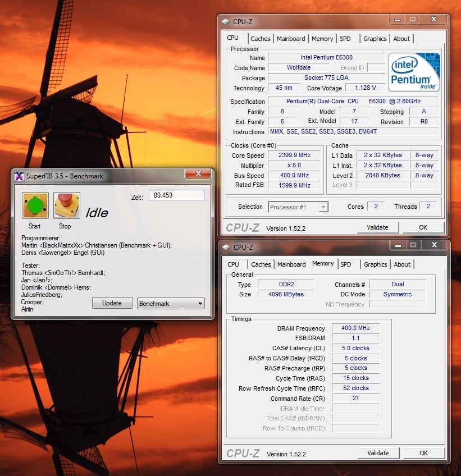Click the DC Mode value Symmetric
Viewport: 461px width, 476px height.
(398, 294)
